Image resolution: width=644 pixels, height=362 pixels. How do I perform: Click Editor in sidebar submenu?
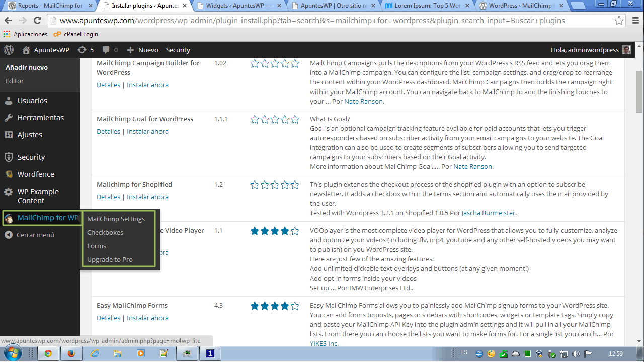15,81
